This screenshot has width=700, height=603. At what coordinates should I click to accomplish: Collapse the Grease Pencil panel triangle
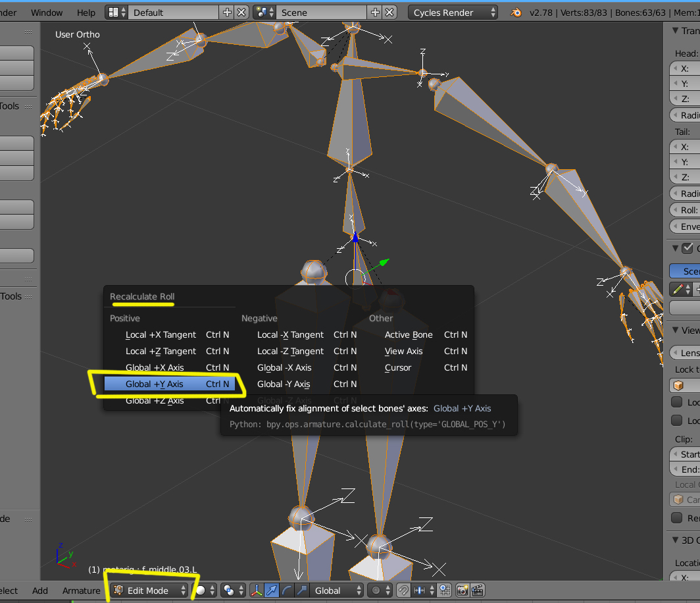tap(676, 248)
